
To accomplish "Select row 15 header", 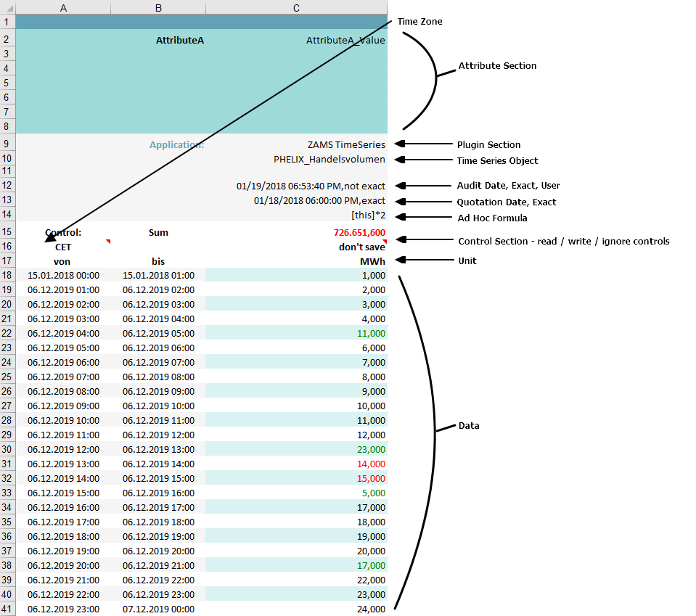I will click(x=7, y=231).
